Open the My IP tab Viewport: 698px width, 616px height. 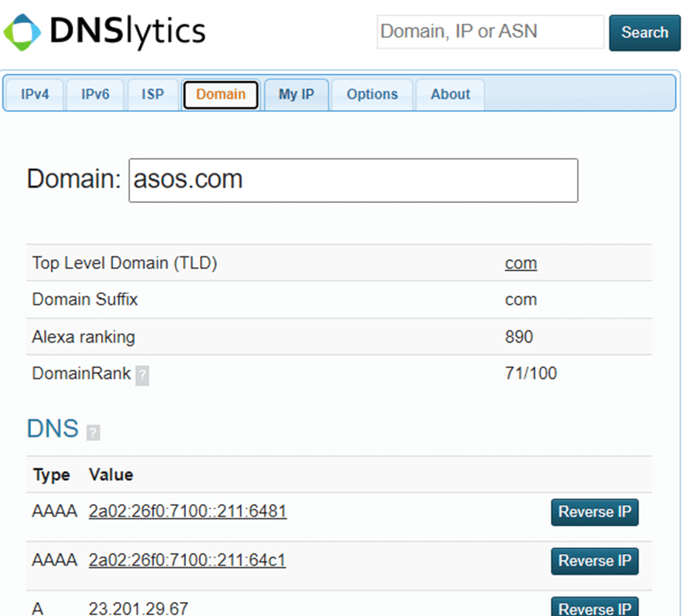tap(296, 95)
